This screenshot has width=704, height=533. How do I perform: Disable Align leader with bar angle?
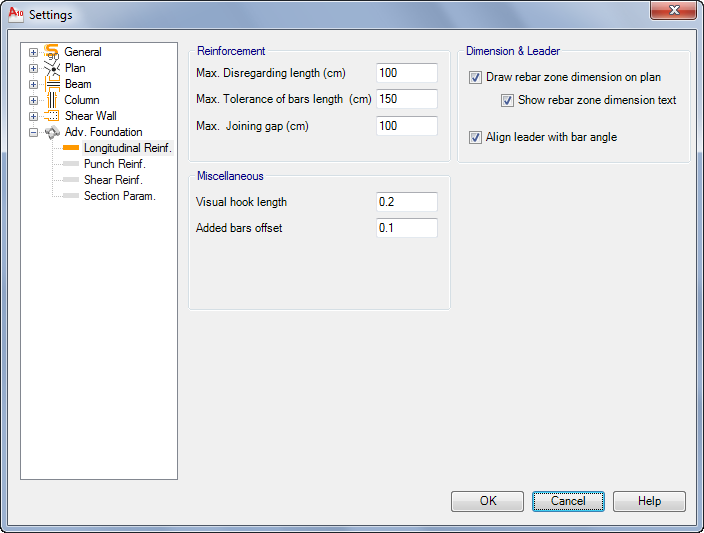(x=475, y=137)
